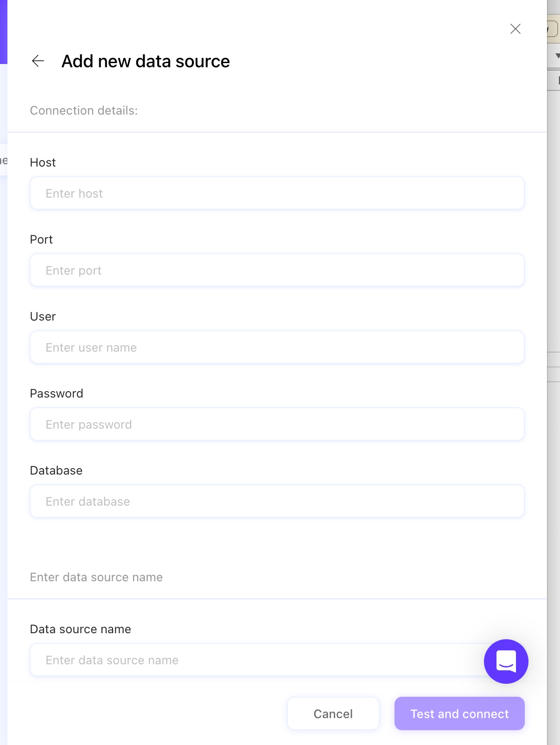Click the Port field label

point(41,239)
